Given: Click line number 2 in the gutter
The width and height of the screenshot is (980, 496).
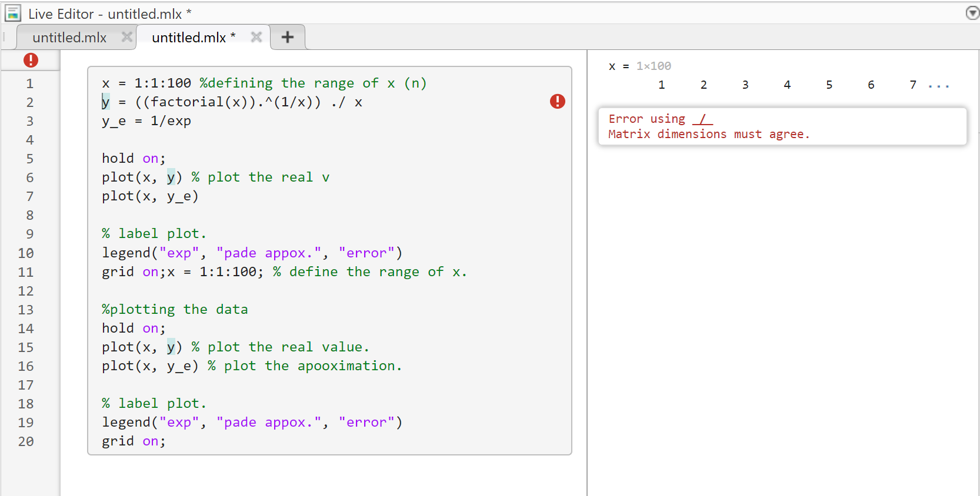Looking at the screenshot, I should click(29, 102).
